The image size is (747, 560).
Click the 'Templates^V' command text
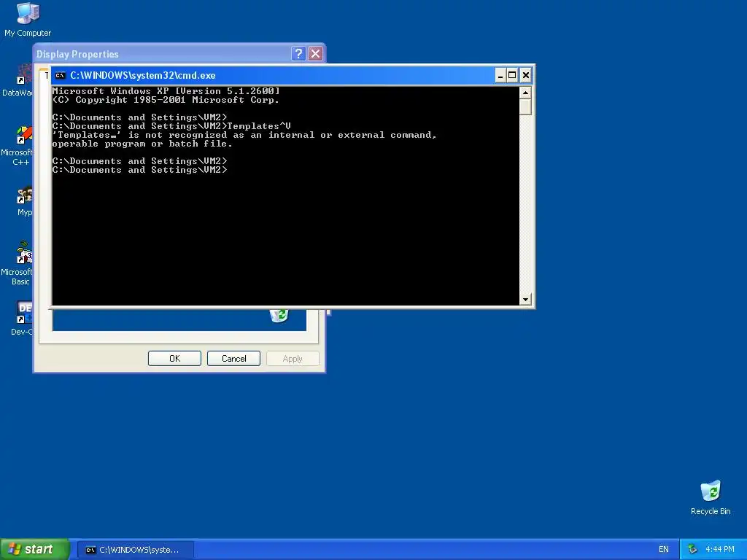(259, 126)
